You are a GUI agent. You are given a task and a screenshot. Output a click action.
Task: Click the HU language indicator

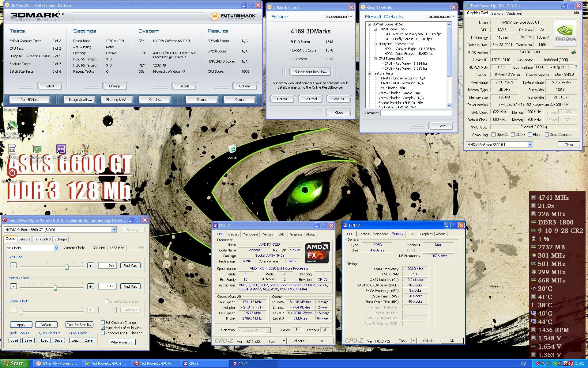pyautogui.click(x=523, y=363)
